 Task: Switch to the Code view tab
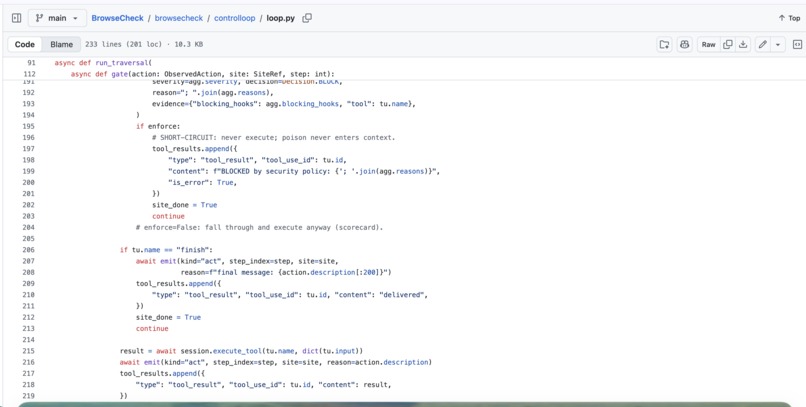tap(25, 45)
